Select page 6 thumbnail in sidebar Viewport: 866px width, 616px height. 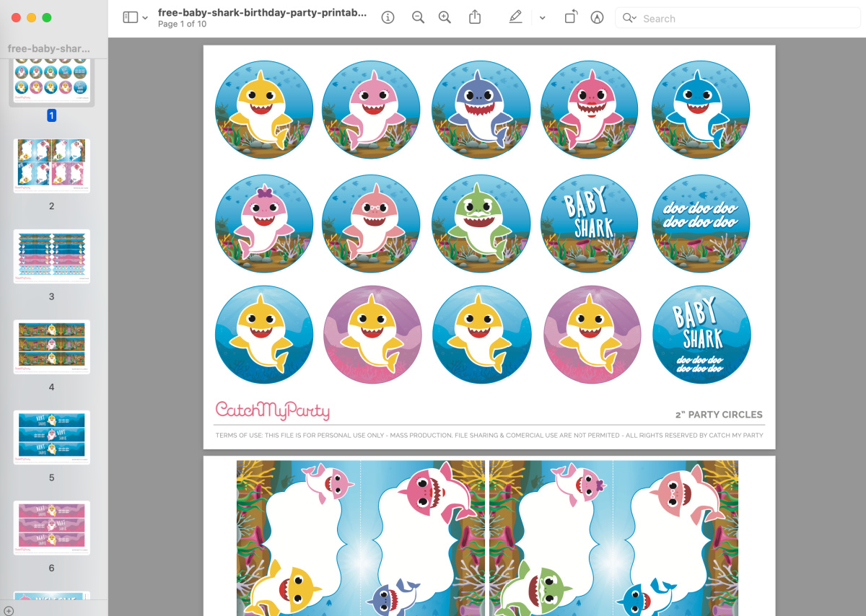(52, 528)
